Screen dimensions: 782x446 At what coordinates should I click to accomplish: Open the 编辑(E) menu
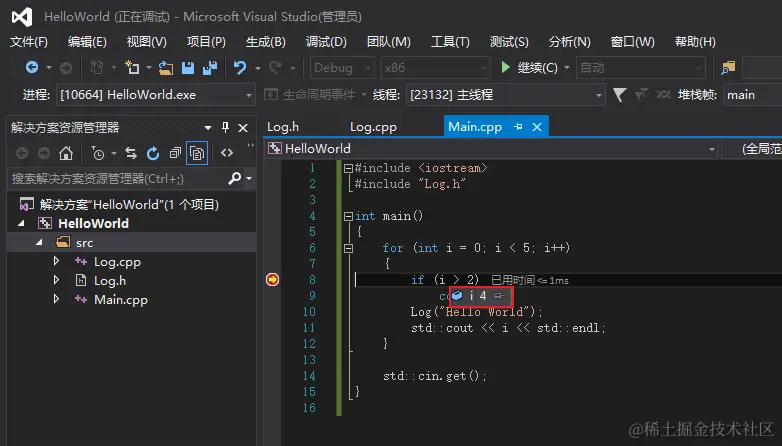pyautogui.click(x=87, y=42)
